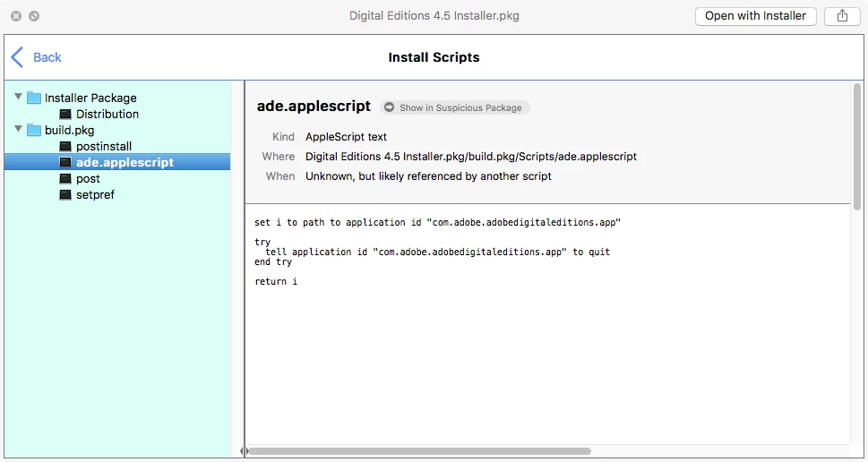Viewport: 868px width, 462px height.
Task: Select the setpref script row
Action: (117, 195)
